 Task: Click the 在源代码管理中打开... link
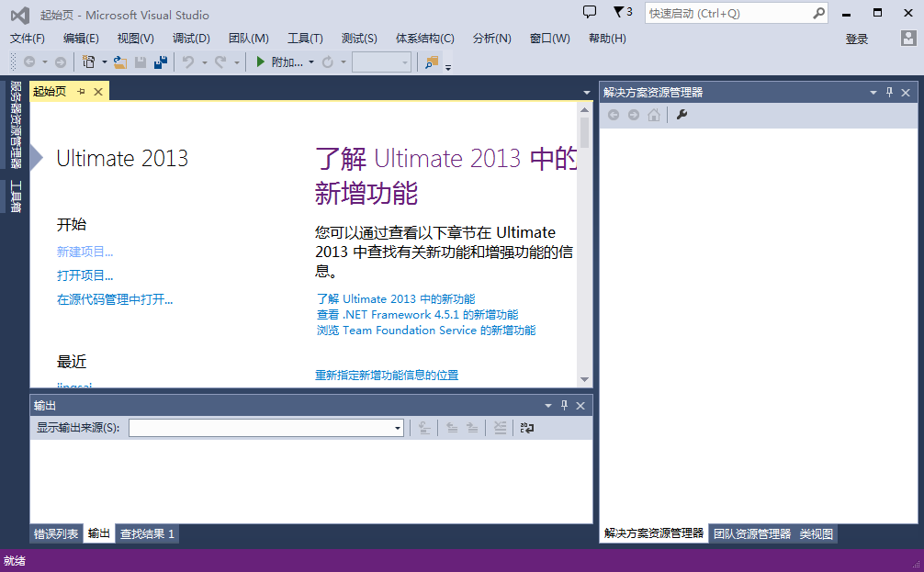tap(115, 299)
